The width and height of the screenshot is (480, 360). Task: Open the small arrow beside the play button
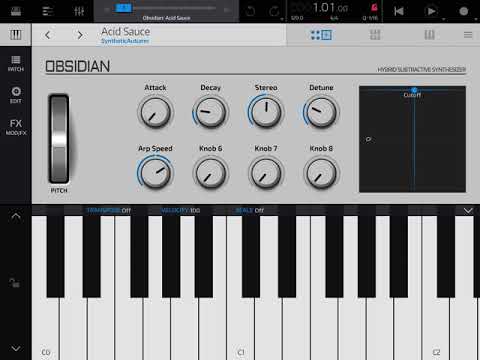[444, 19]
